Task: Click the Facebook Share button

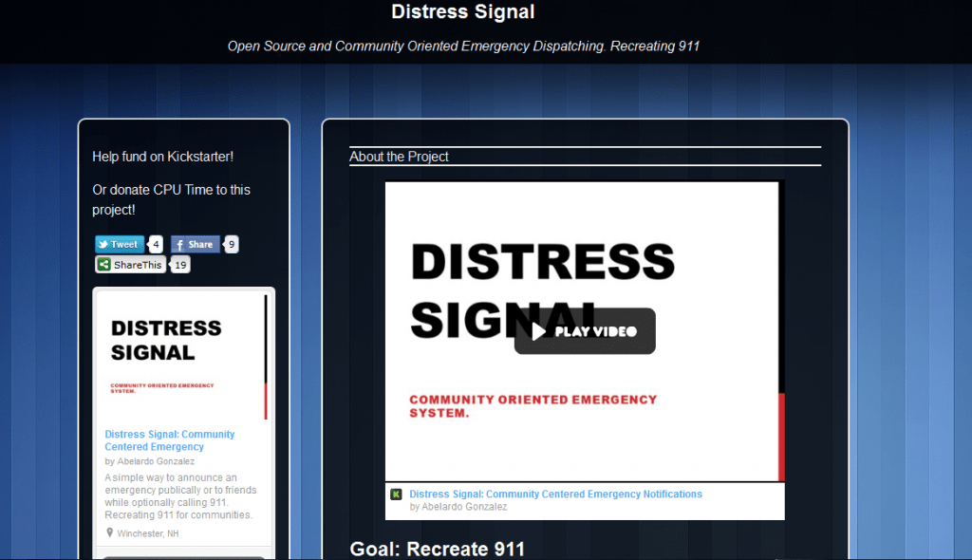Action: (x=195, y=244)
